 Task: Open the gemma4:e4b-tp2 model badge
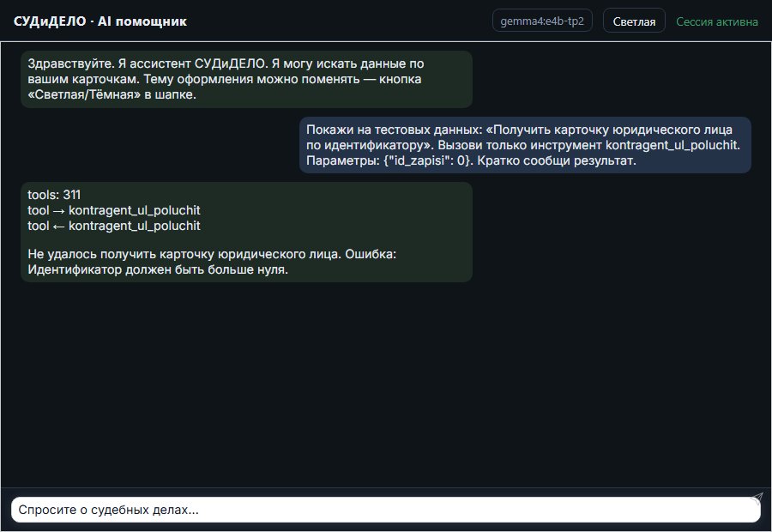542,21
